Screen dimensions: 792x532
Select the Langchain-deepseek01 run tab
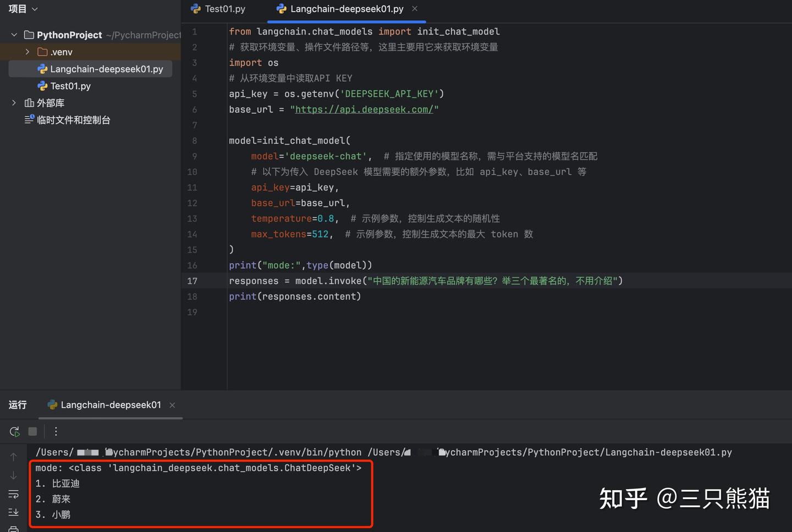110,404
